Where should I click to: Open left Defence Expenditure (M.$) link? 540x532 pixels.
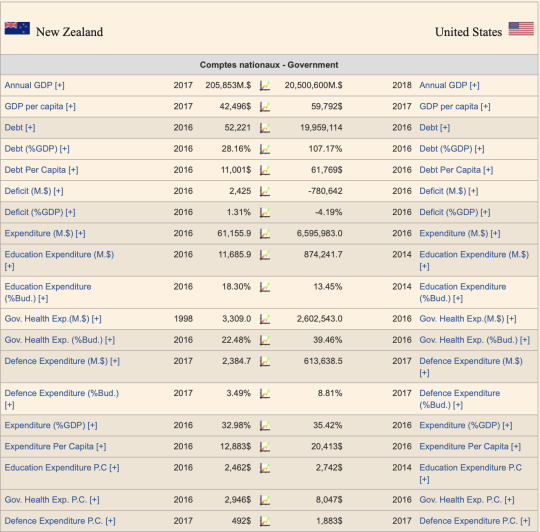coord(62,361)
